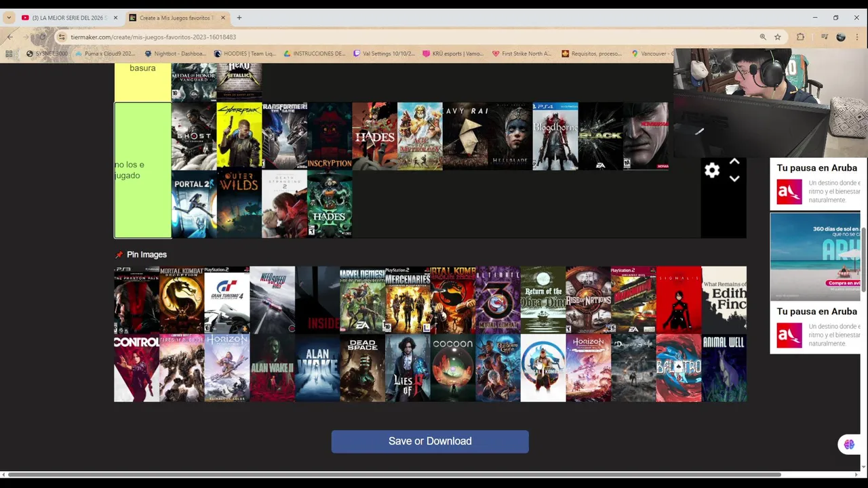
Task: Open the Chrome profile avatar
Action: 841,37
